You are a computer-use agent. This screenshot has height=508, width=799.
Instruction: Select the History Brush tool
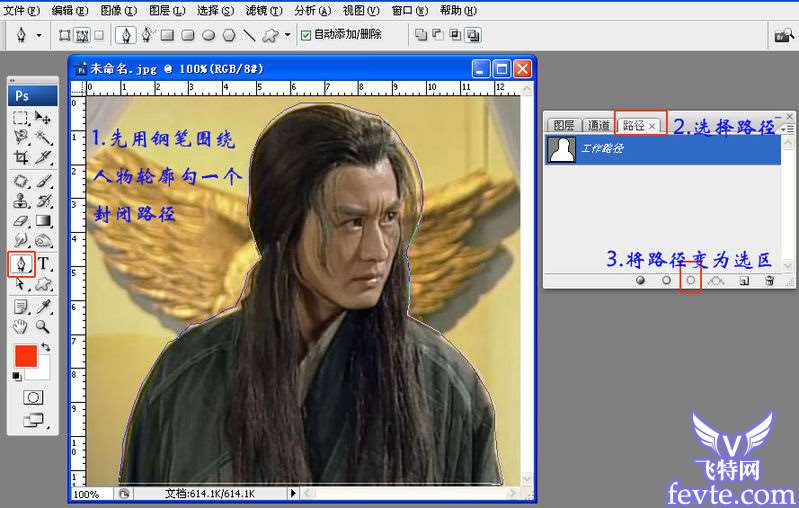(x=43, y=201)
